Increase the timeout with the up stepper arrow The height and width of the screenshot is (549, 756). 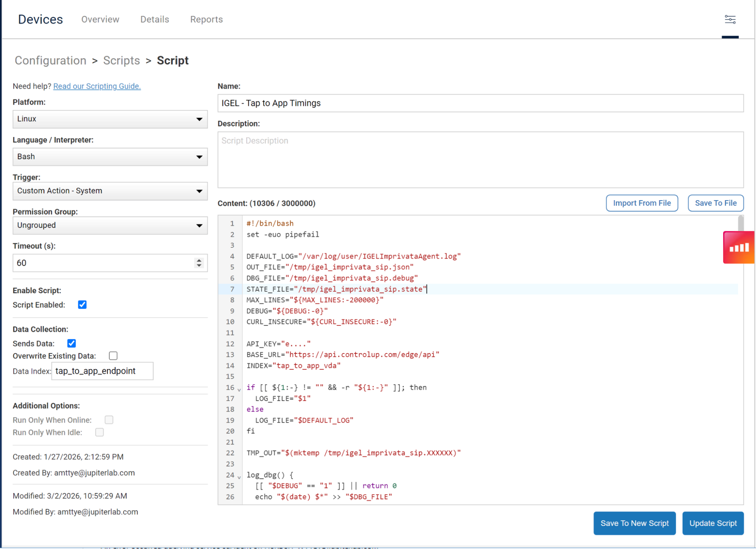[x=199, y=260]
